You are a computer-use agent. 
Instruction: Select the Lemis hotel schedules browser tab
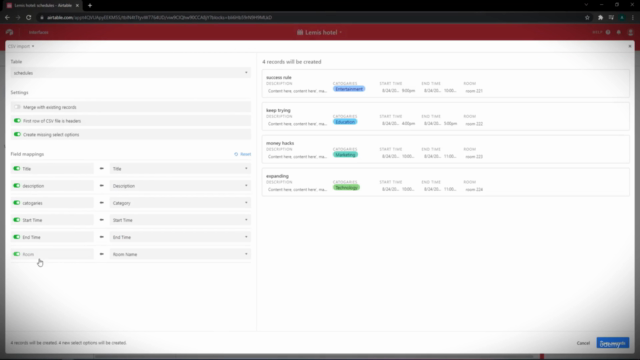[43, 5]
